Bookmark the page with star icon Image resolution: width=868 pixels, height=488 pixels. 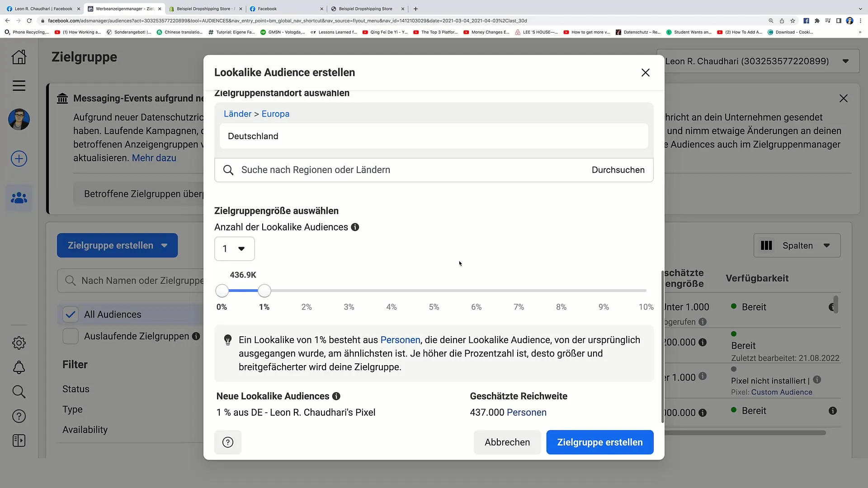[793, 21]
